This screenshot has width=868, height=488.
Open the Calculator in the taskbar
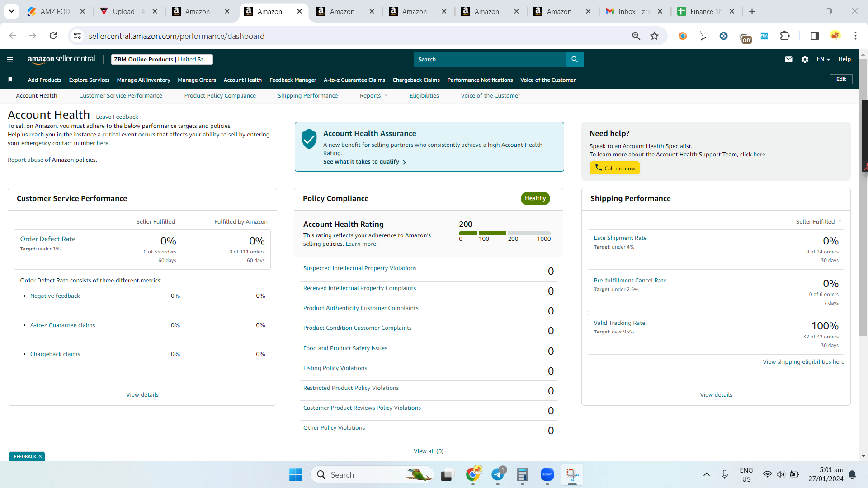[x=522, y=474]
